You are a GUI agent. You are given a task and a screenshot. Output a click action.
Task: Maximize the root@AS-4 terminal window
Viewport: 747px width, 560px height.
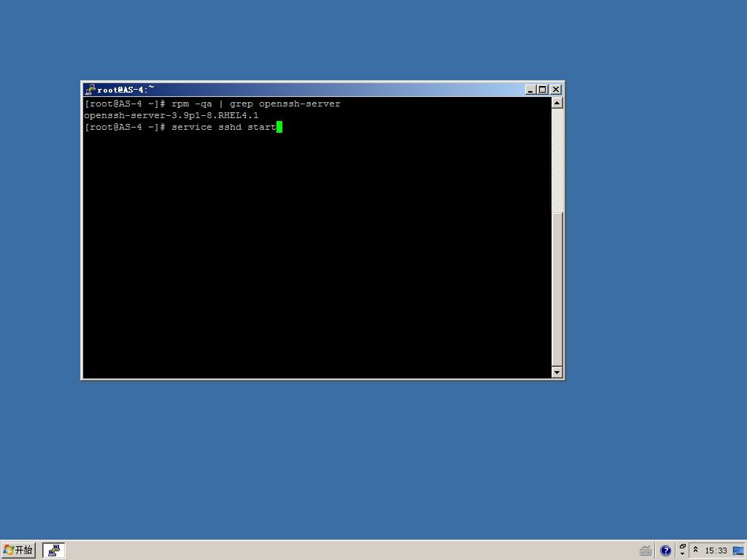[542, 90]
